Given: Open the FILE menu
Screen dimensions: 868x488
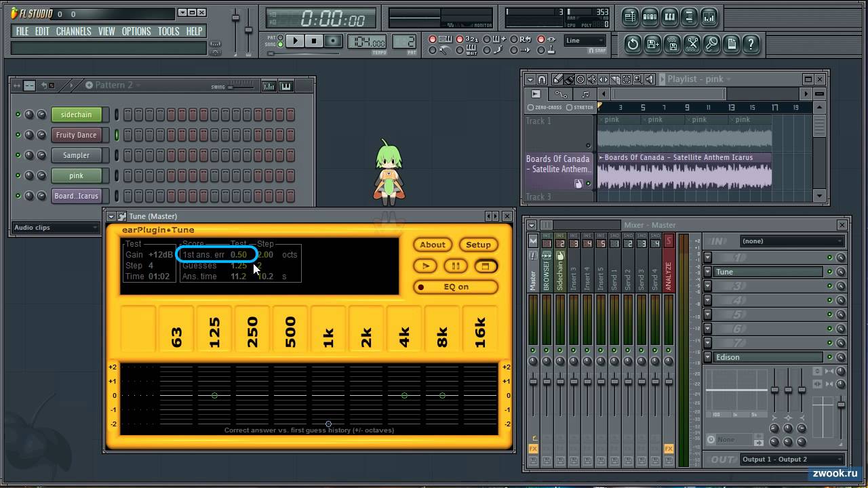Looking at the screenshot, I should [22, 31].
